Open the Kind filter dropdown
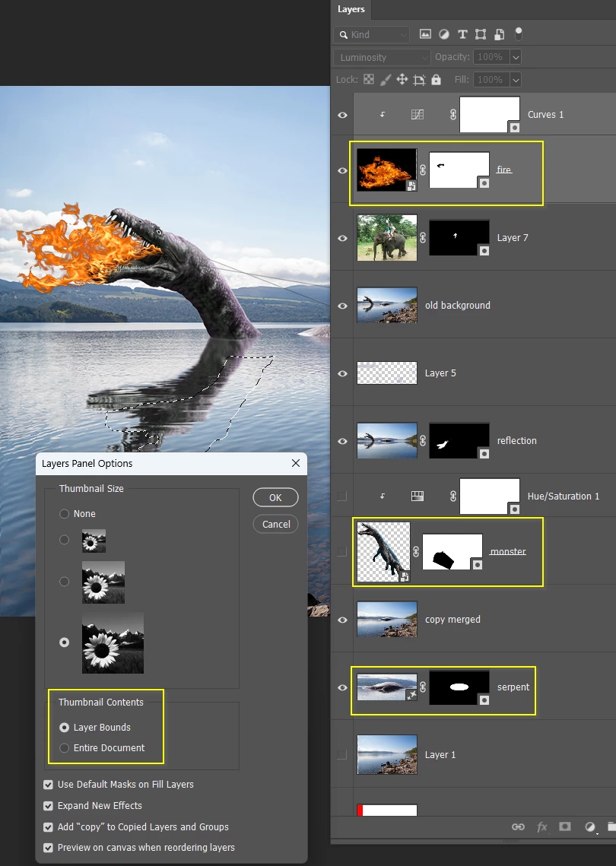This screenshot has height=866, width=616. point(371,34)
